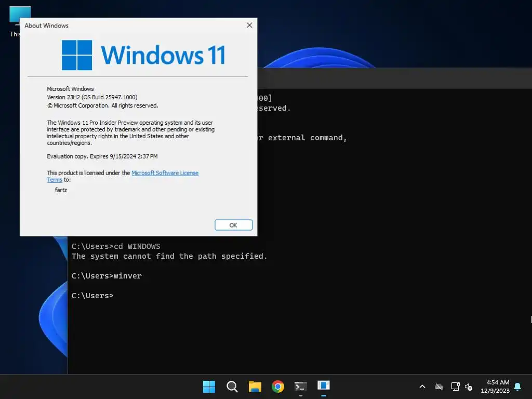Launch File Explorer from taskbar
Screen dimensions: 532x399
[255, 387]
